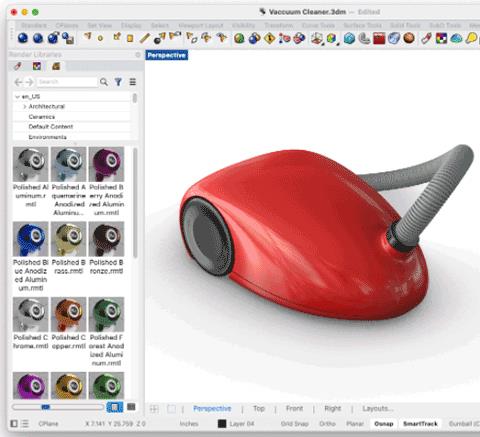Screen dimensions: 480x437
Task: Switch to the Front viewport tab
Action: click(294, 409)
